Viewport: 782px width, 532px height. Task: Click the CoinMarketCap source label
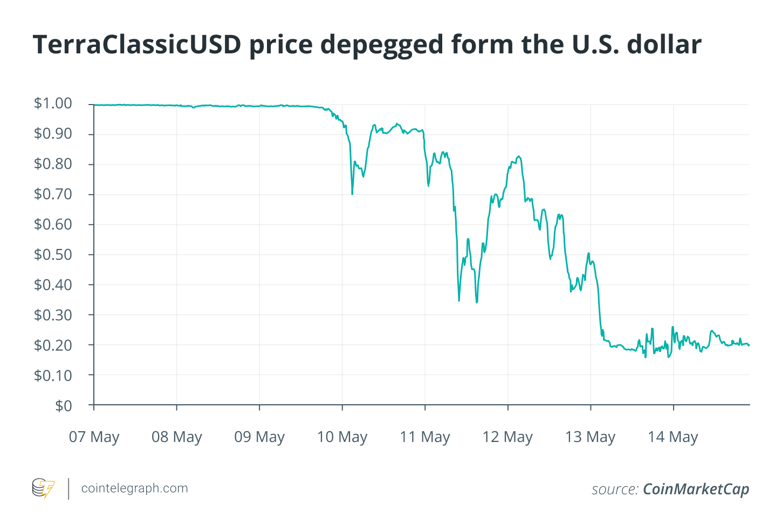click(696, 489)
